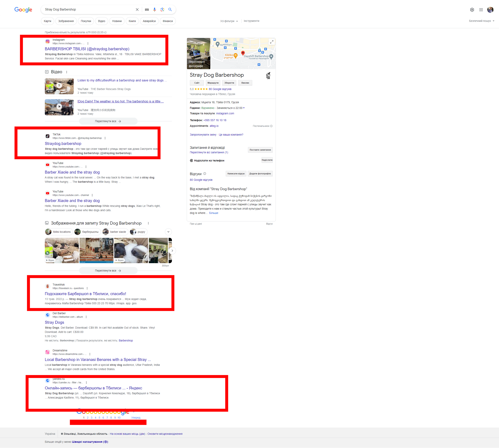Select the Відео filter tab
The image size is (499, 448).
[102, 21]
